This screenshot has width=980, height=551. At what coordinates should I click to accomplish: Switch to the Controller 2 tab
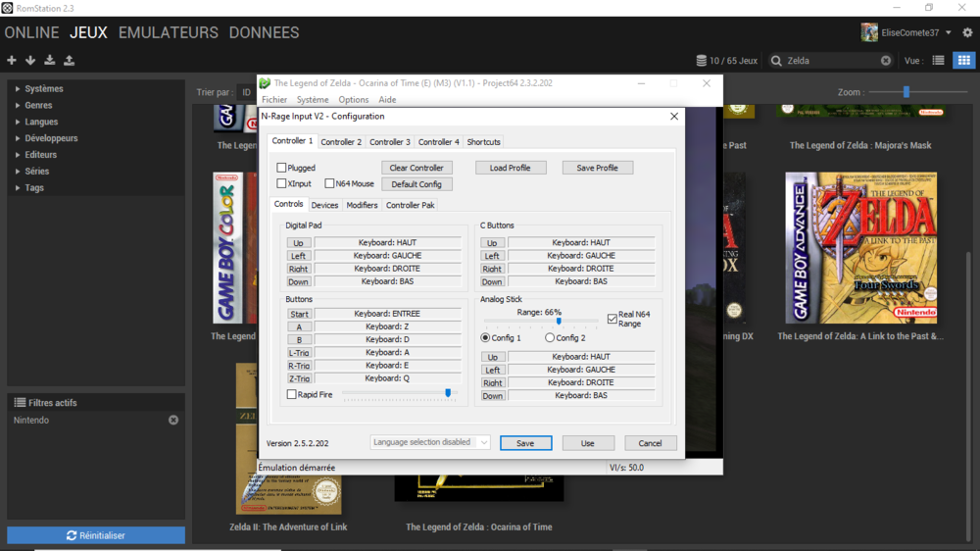(341, 142)
